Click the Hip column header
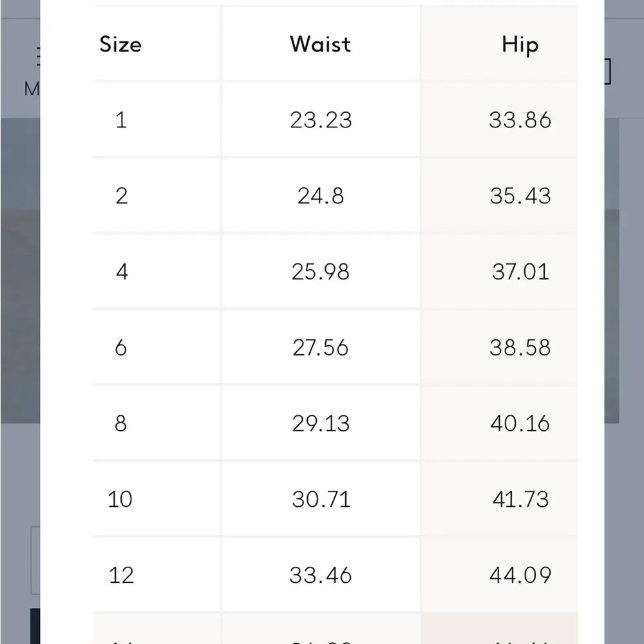The height and width of the screenshot is (644, 644). tap(520, 45)
